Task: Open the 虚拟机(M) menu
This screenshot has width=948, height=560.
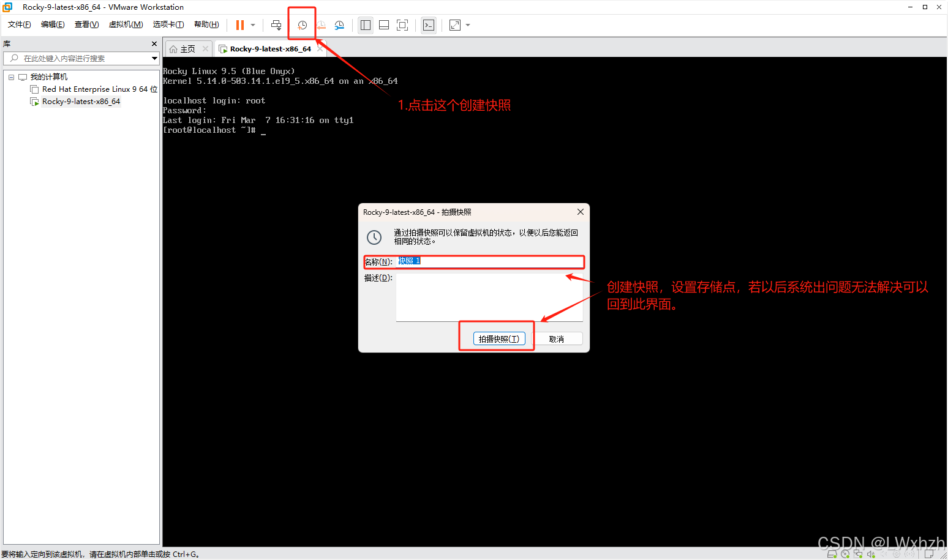Action: point(126,24)
